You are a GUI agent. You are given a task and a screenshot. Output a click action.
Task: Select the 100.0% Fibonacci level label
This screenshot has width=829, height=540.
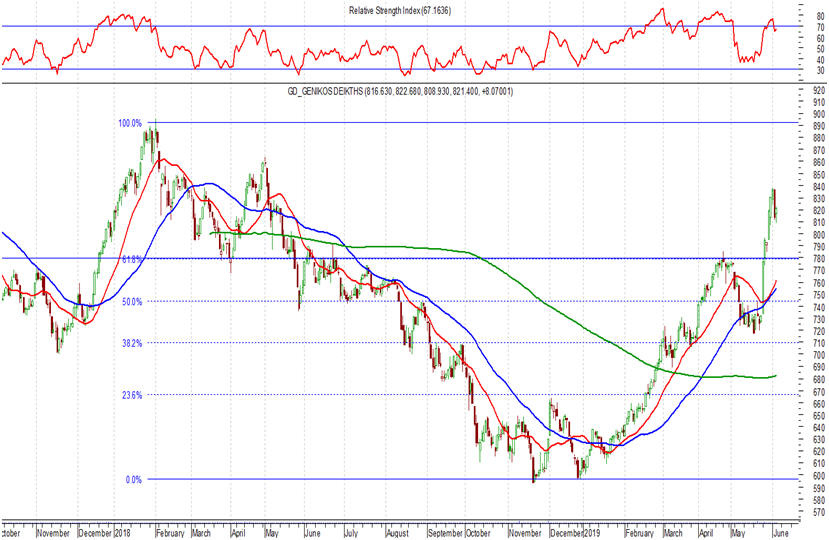[x=130, y=123]
